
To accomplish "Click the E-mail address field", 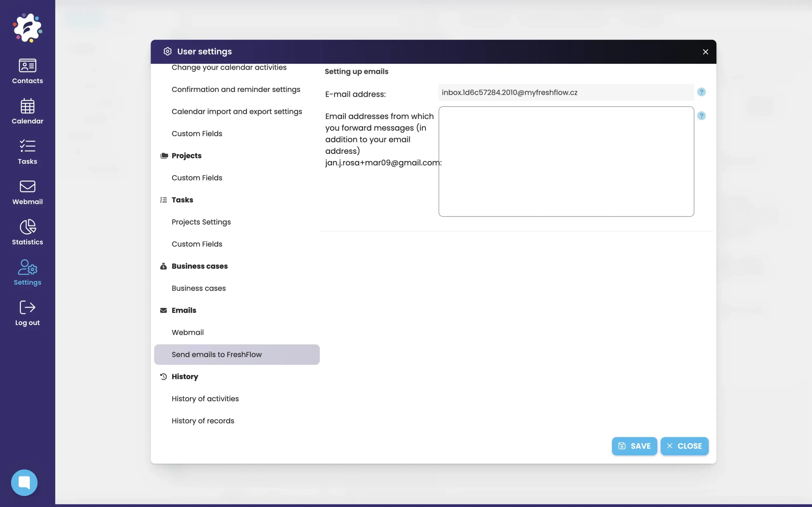I will pyautogui.click(x=566, y=93).
